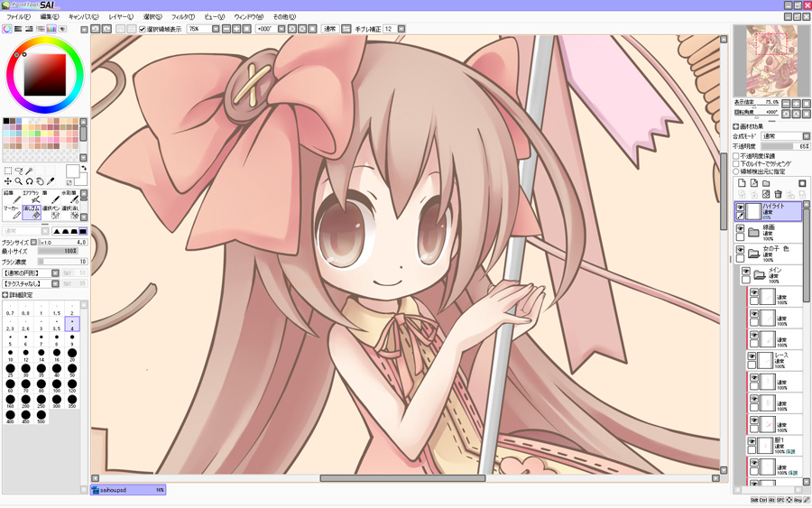Select brush size 20 preset
This screenshot has width=812, height=508.
click(x=72, y=355)
